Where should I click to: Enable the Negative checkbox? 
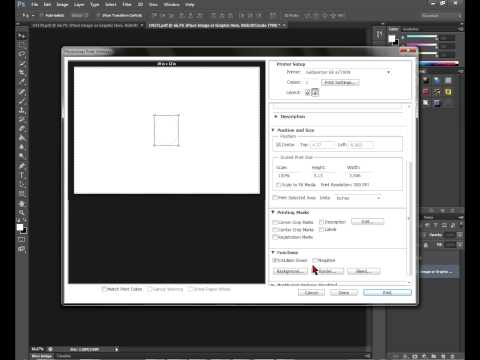tap(315, 260)
